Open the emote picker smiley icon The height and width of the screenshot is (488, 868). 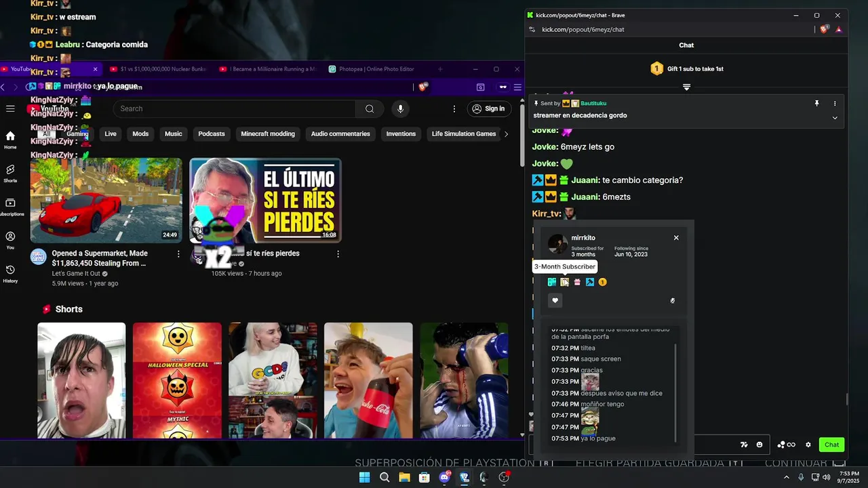[759, 445]
